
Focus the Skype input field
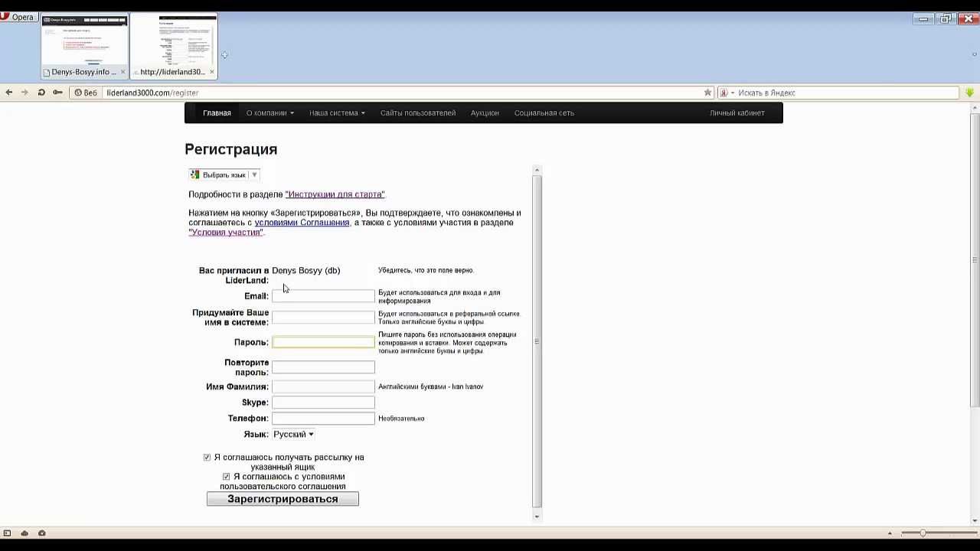click(x=323, y=403)
